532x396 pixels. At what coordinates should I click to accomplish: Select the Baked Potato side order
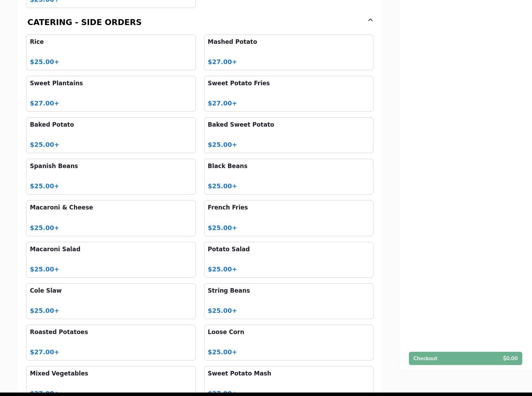[x=111, y=135]
